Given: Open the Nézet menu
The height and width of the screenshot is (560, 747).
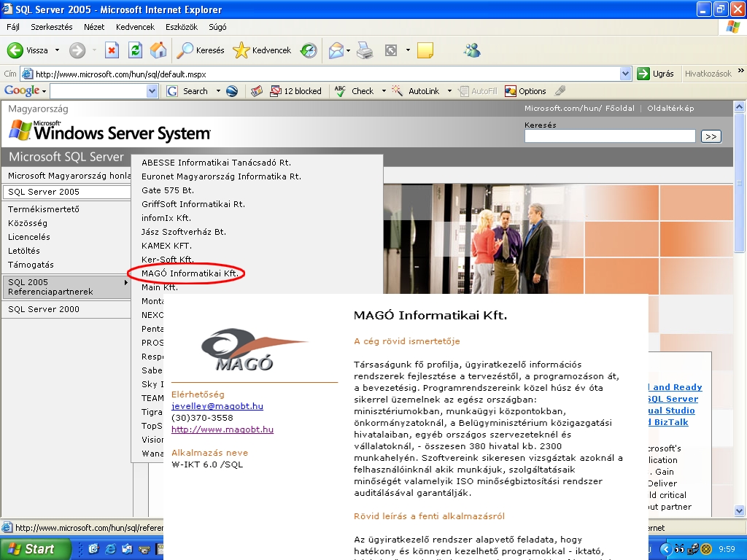Looking at the screenshot, I should coord(94,27).
